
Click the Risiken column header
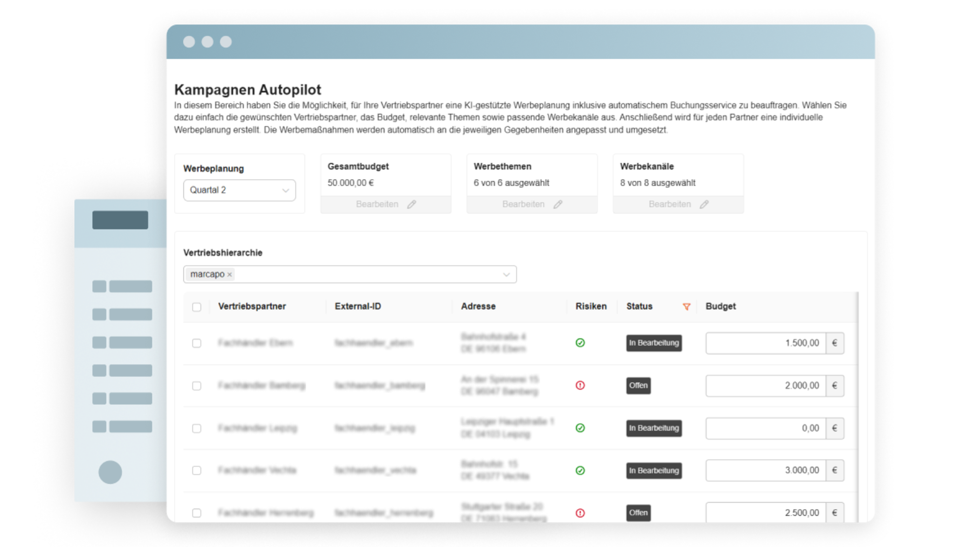591,306
